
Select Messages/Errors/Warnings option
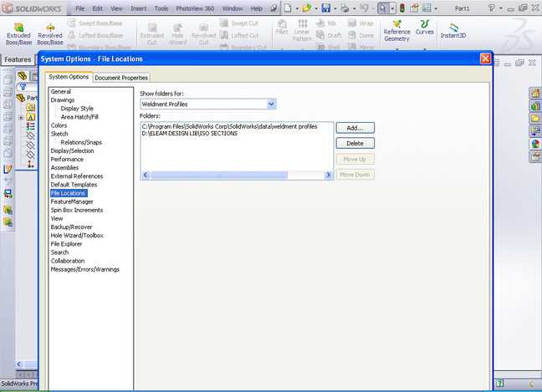tap(85, 269)
